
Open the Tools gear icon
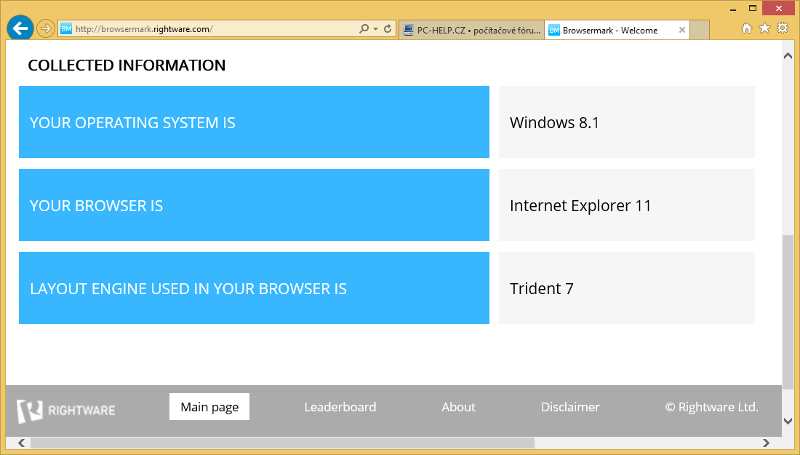[782, 29]
